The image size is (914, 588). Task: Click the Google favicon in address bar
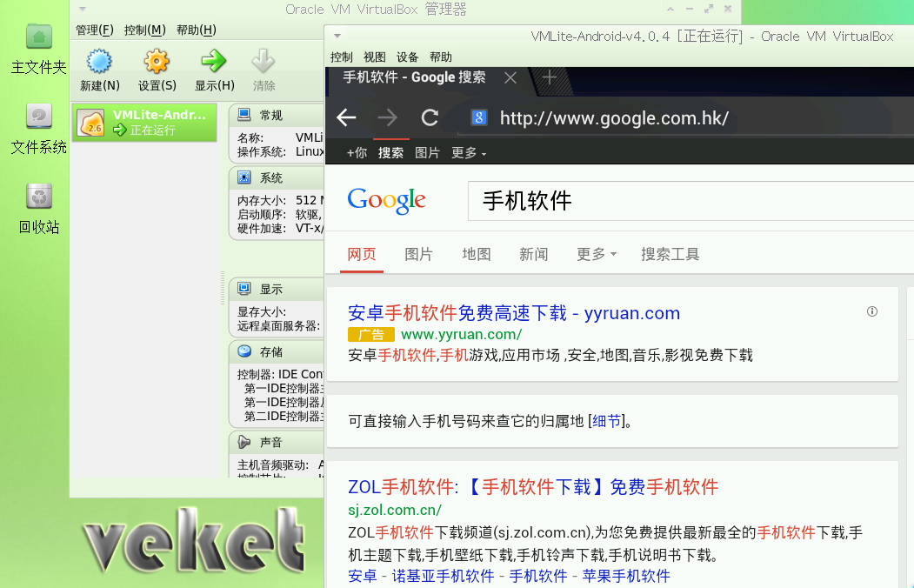tap(478, 117)
